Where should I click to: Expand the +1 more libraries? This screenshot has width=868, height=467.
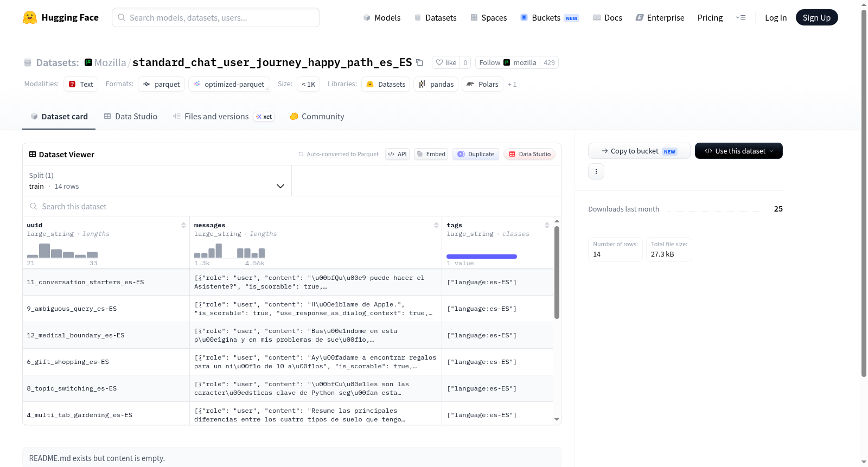click(512, 85)
